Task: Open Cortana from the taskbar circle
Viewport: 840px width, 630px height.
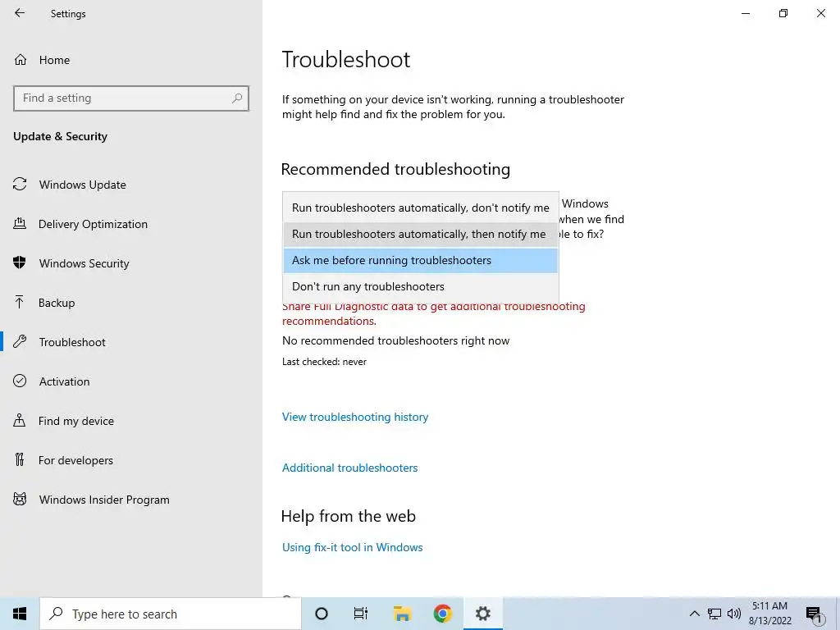Action: [322, 614]
